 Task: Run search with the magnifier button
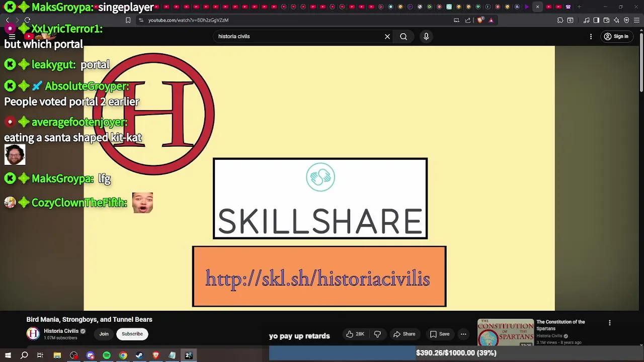[404, 36]
